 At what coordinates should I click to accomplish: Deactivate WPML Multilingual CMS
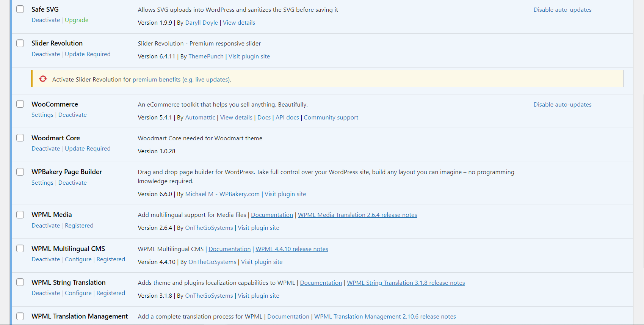45,259
